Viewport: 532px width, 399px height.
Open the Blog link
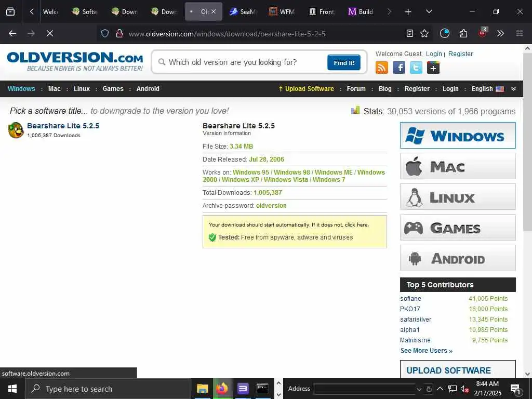pyautogui.click(x=385, y=89)
